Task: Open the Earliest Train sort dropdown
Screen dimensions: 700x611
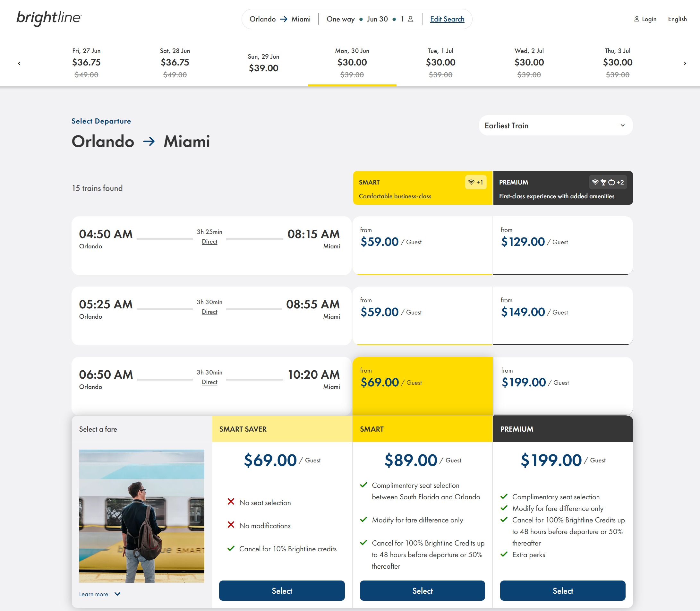Action: click(x=556, y=125)
